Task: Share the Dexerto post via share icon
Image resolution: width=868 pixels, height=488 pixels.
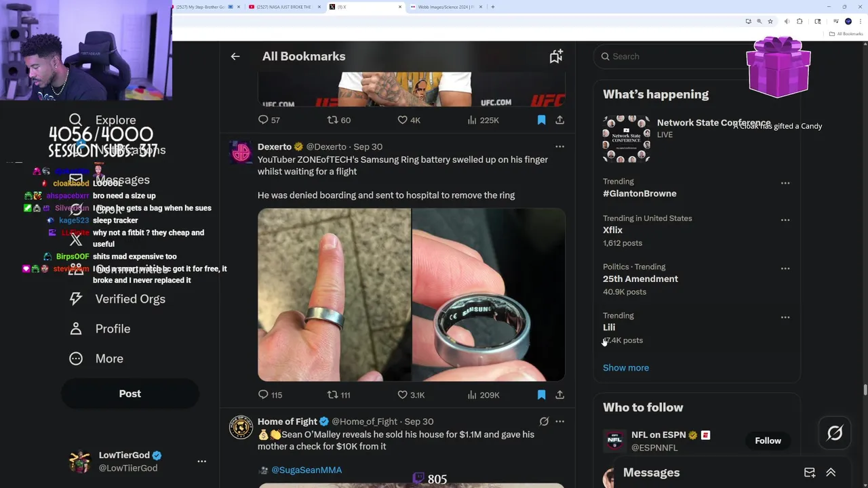Action: [559, 394]
